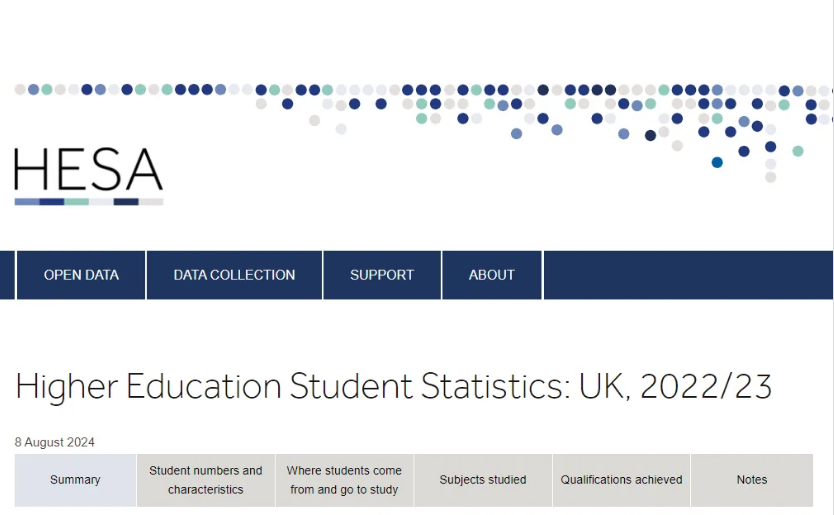The width and height of the screenshot is (834, 515).
Task: Click the 8 August 2024 date
Action: coord(55,442)
